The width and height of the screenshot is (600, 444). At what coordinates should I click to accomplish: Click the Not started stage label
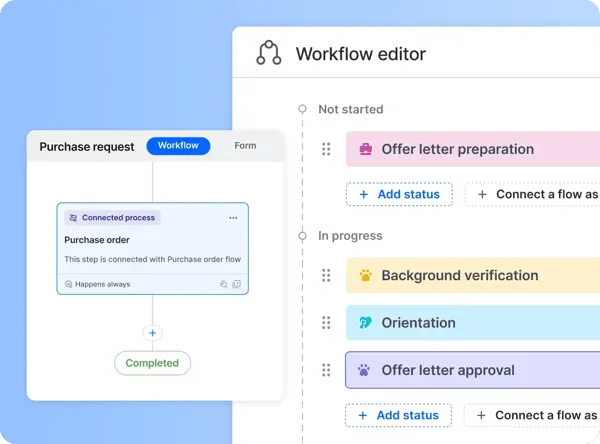(351, 109)
